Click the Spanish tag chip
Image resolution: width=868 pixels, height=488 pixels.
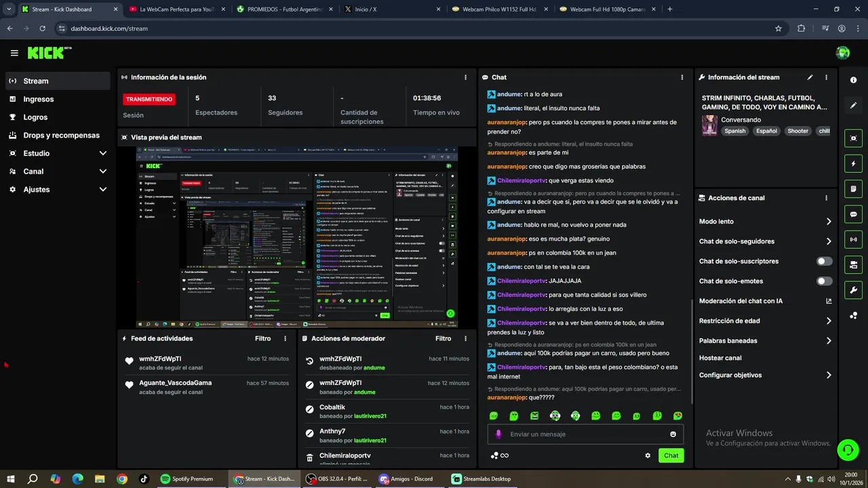click(734, 131)
